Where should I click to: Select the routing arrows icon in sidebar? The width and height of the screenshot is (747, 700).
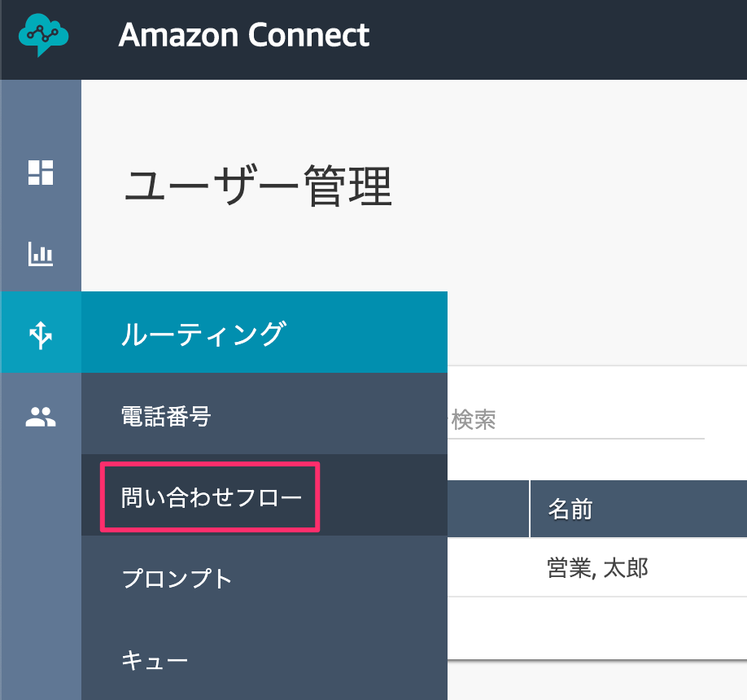tap(41, 335)
